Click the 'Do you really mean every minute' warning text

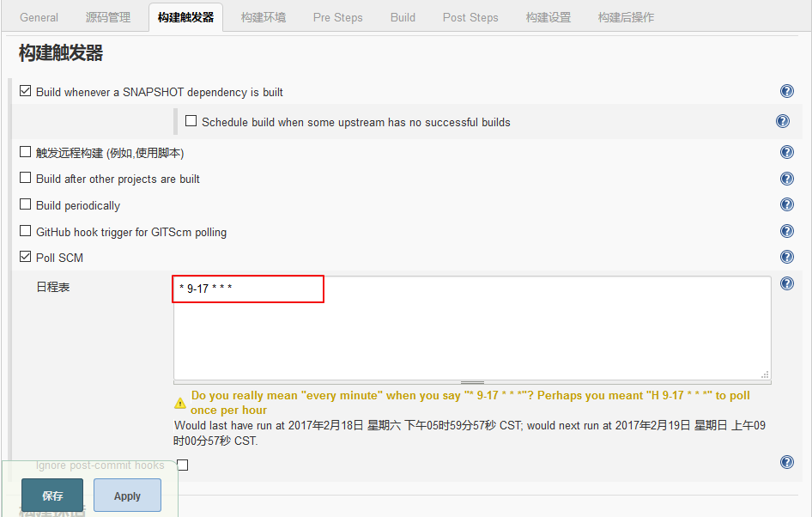(x=470, y=403)
